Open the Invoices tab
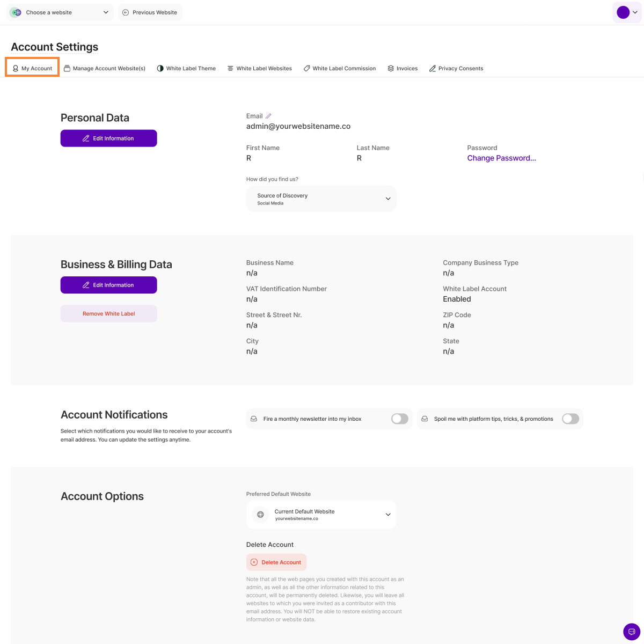This screenshot has width=644, height=644. click(x=402, y=68)
